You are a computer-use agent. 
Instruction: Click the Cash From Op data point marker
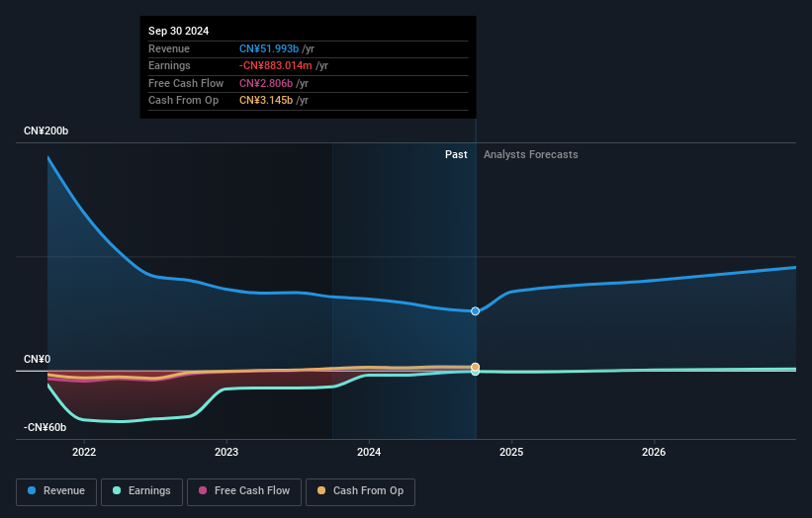tap(475, 367)
